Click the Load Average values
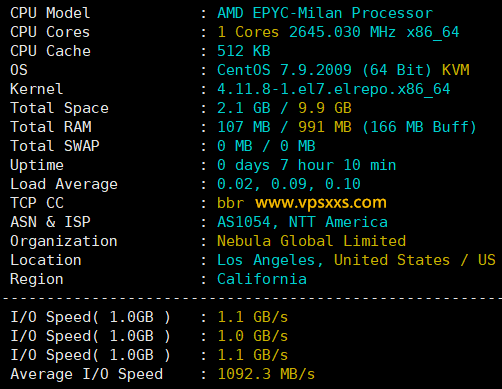The image size is (502, 389). 289,184
